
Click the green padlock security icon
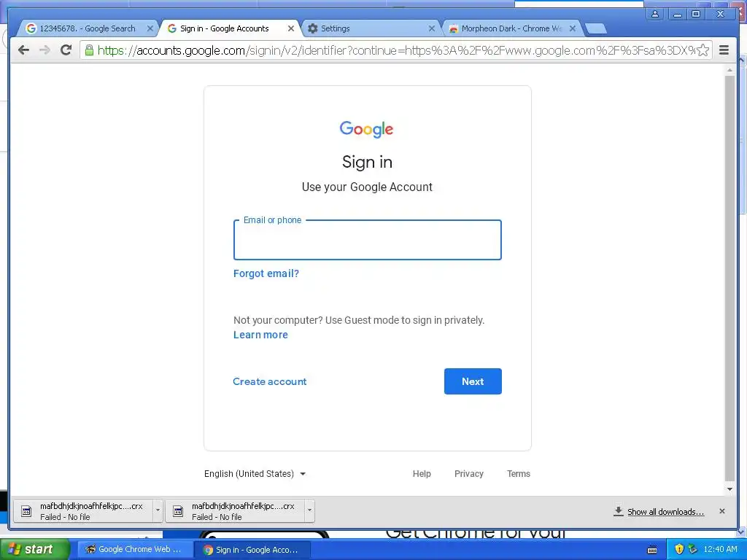coord(89,50)
